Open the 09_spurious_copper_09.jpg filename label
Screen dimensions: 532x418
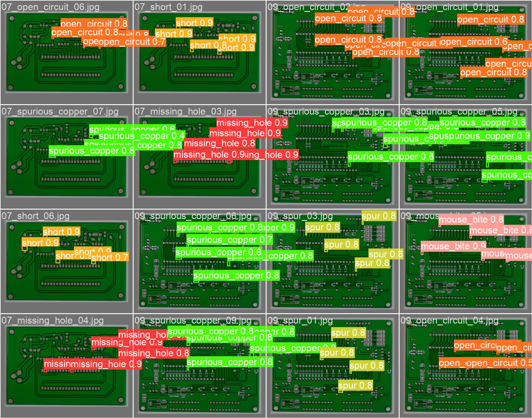[x=193, y=321]
